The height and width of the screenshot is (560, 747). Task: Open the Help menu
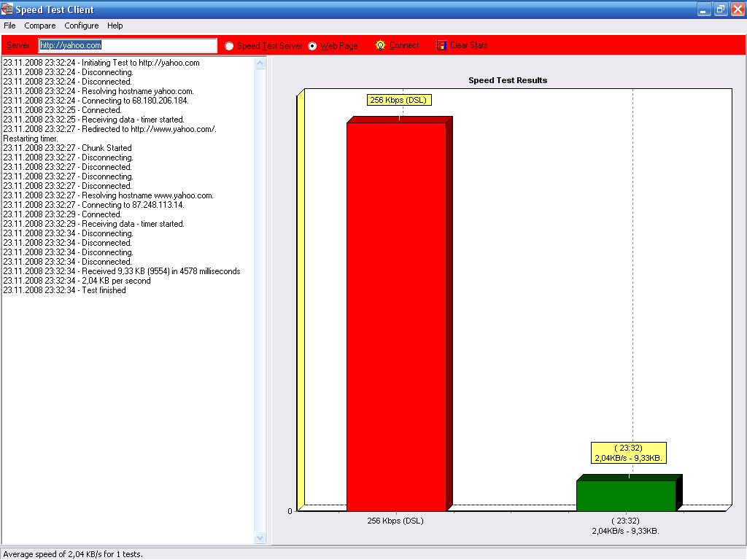pos(115,26)
